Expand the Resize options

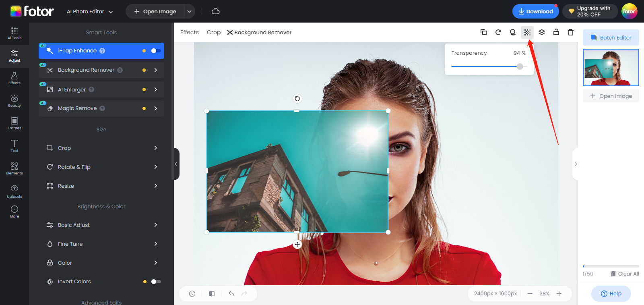click(101, 186)
